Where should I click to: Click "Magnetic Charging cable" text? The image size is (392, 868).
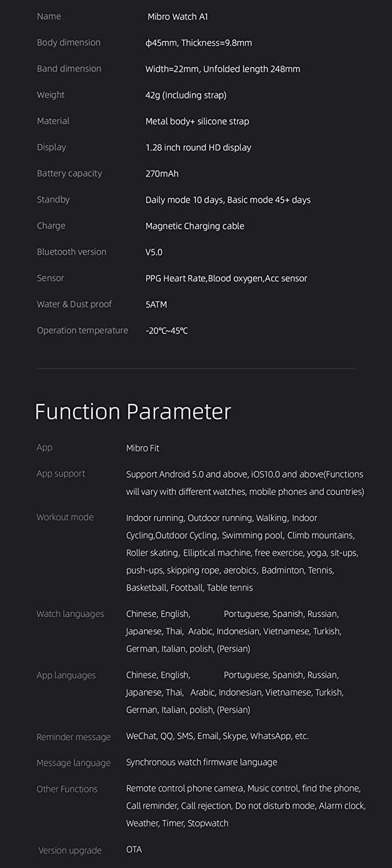coord(195,226)
